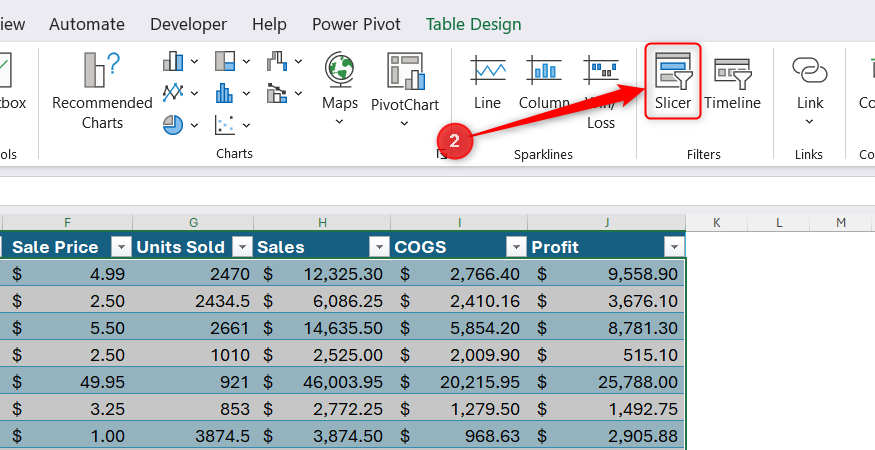Insert a Column sparkline

click(544, 82)
